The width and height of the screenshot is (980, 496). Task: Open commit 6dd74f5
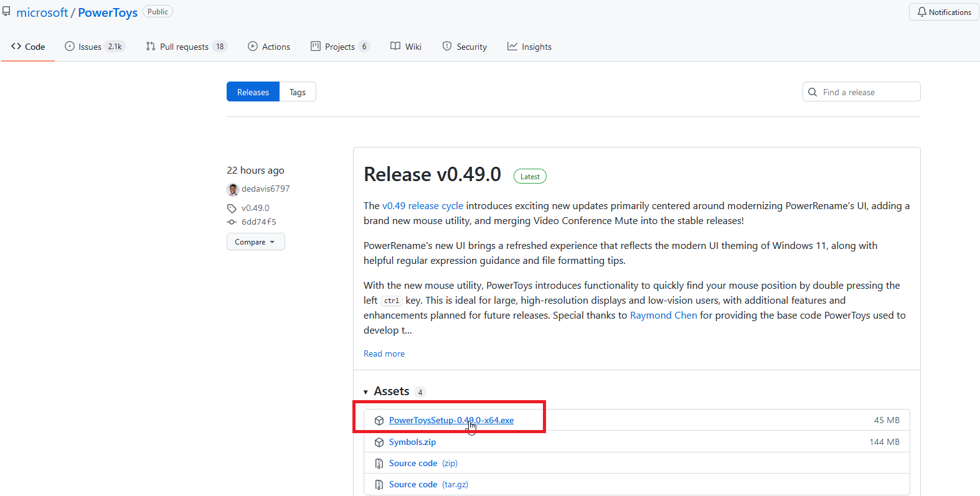259,222
